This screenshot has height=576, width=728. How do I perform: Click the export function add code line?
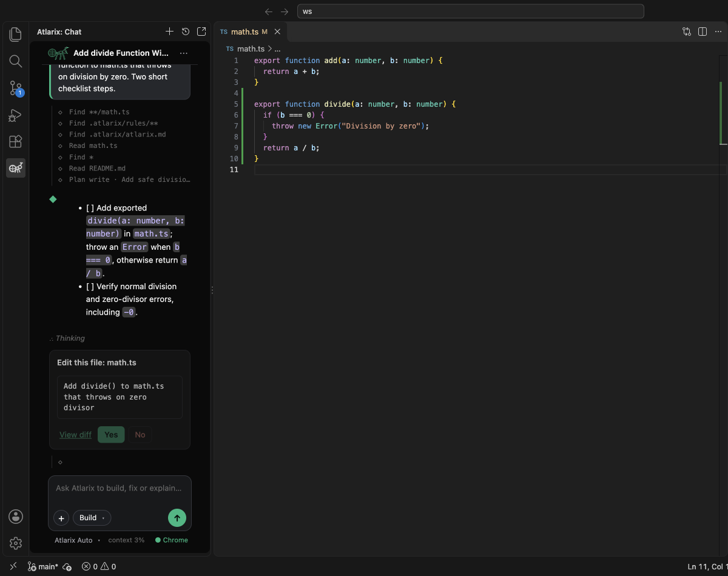(349, 61)
